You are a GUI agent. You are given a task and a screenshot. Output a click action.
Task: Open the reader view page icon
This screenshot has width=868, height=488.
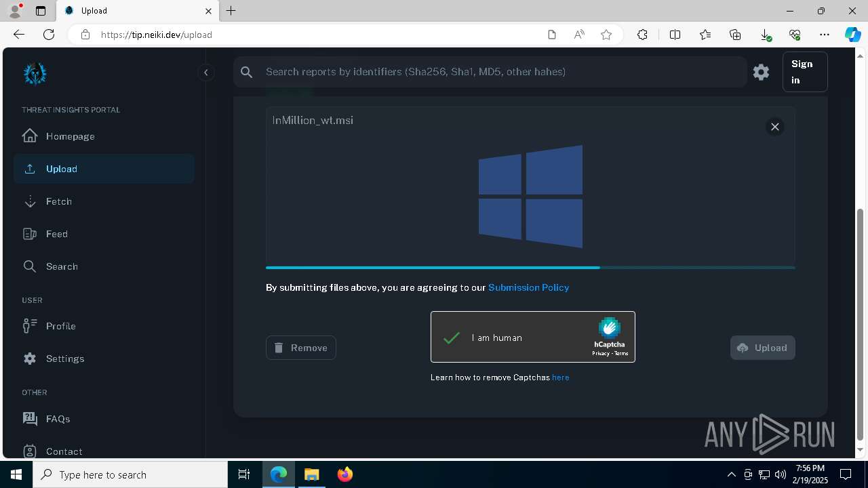tap(552, 35)
